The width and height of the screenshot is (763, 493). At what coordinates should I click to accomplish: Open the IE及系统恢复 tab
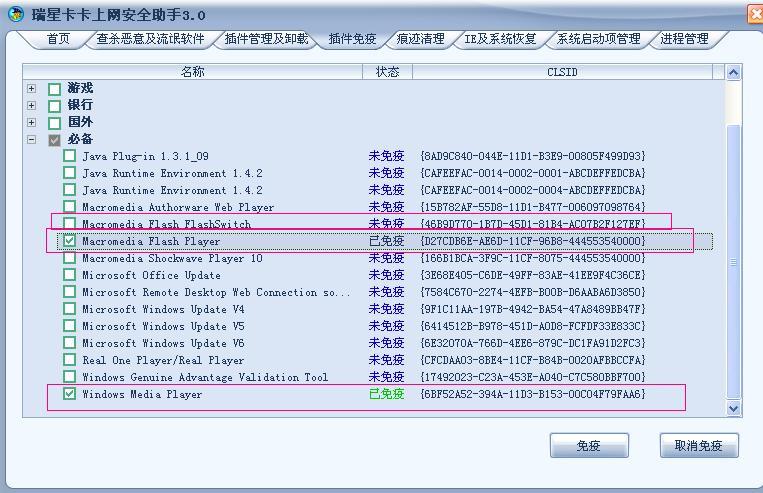coord(500,39)
